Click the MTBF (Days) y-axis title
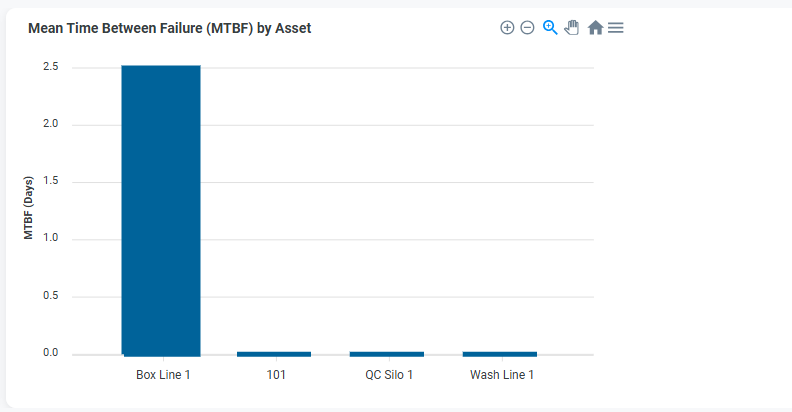 (x=29, y=209)
